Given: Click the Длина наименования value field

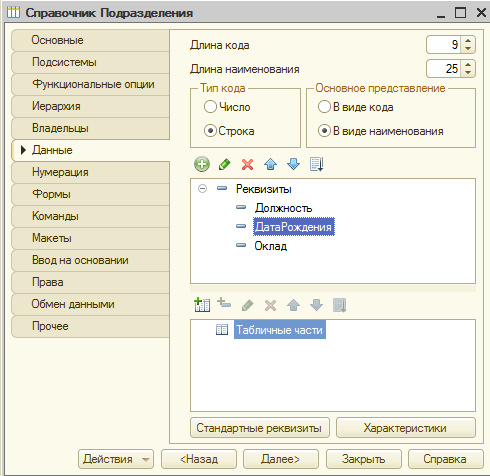Looking at the screenshot, I should (x=444, y=69).
